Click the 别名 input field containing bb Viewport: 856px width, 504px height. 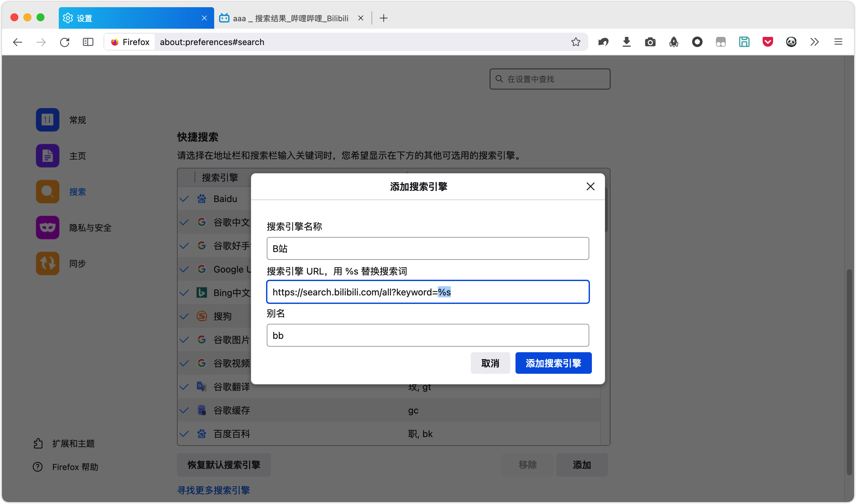click(x=427, y=335)
